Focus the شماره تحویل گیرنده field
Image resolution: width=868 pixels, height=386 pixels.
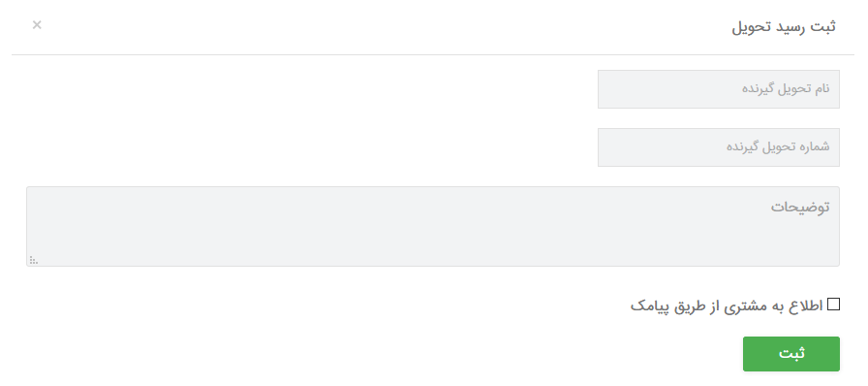(719, 147)
